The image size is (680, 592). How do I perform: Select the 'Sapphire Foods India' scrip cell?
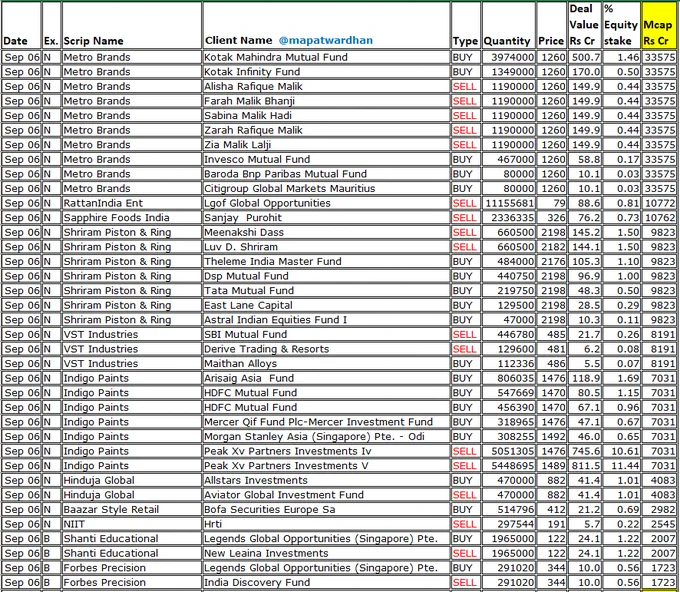coord(132,218)
